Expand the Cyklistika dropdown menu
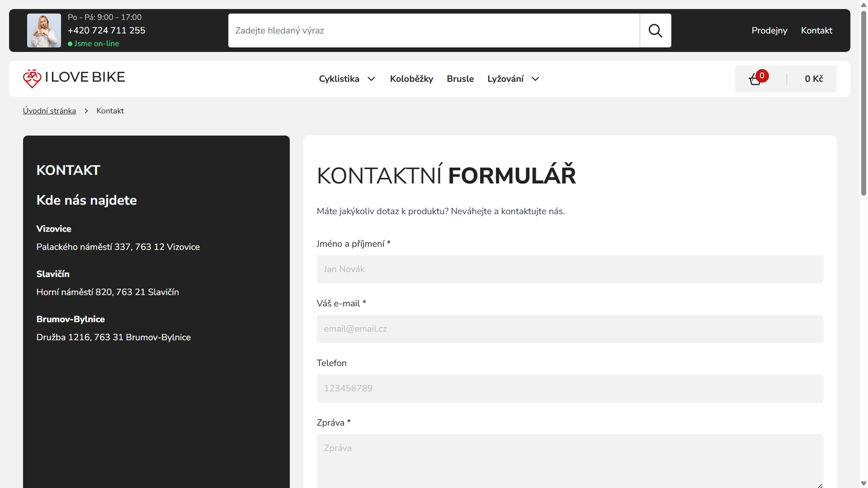The width and height of the screenshot is (868, 488). click(346, 79)
